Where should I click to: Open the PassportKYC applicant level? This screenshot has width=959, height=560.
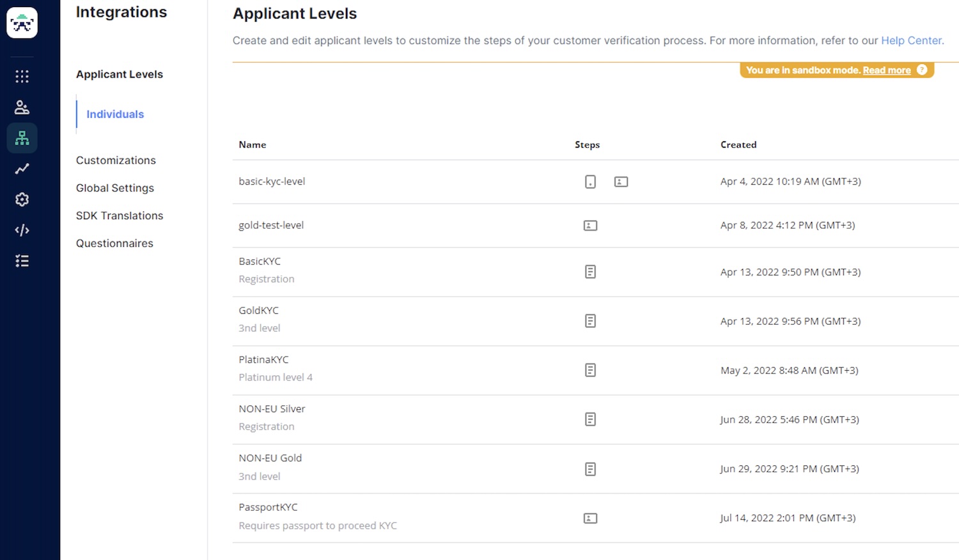(x=268, y=508)
